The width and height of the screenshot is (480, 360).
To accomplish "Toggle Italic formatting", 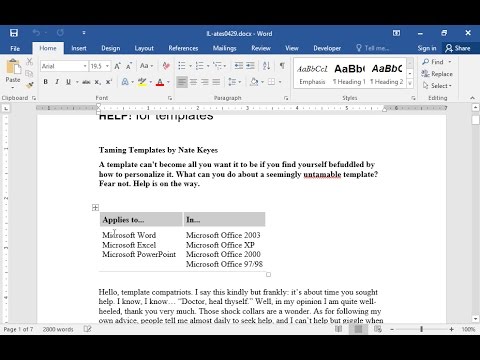I will [57, 82].
